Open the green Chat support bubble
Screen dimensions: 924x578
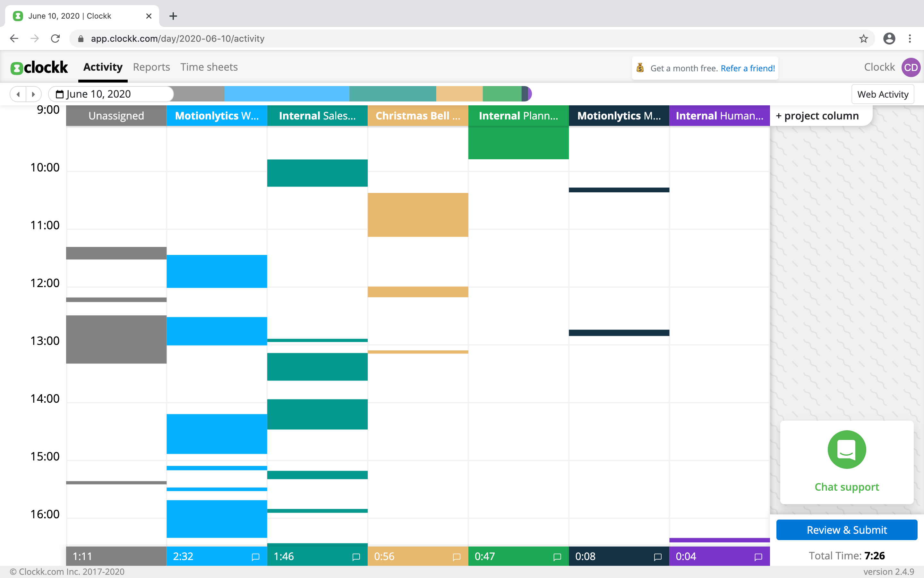(x=846, y=450)
